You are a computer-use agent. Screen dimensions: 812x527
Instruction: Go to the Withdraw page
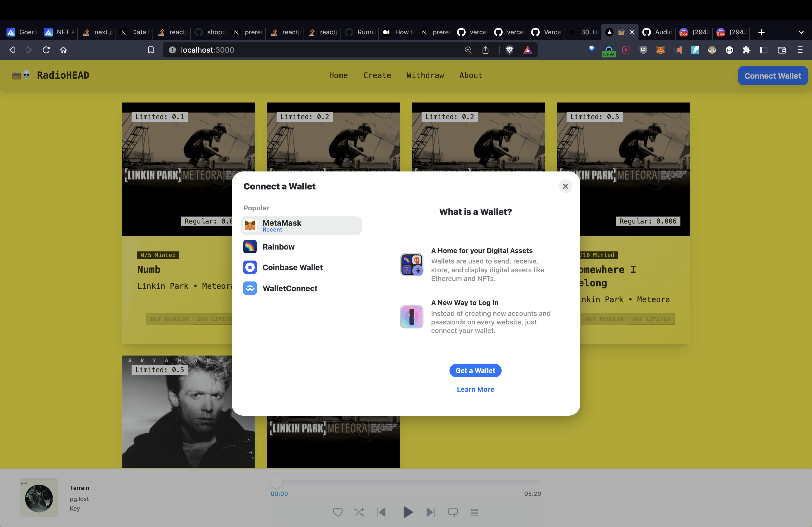pyautogui.click(x=425, y=75)
